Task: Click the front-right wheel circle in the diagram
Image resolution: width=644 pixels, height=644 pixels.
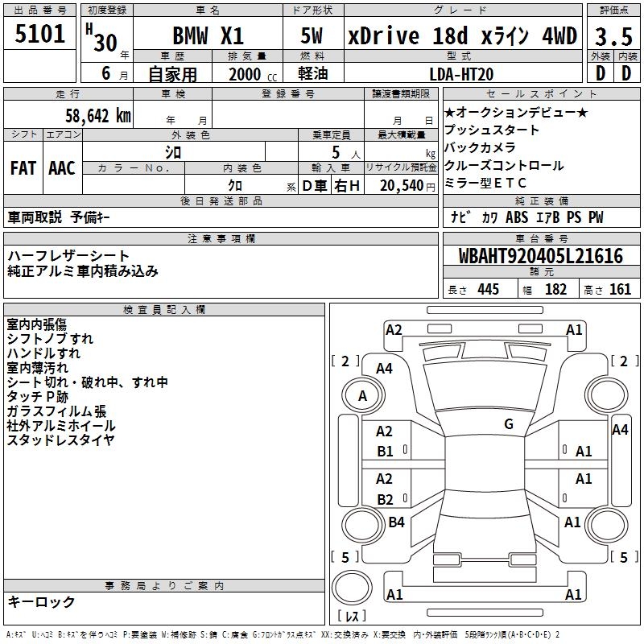Action: [609, 395]
